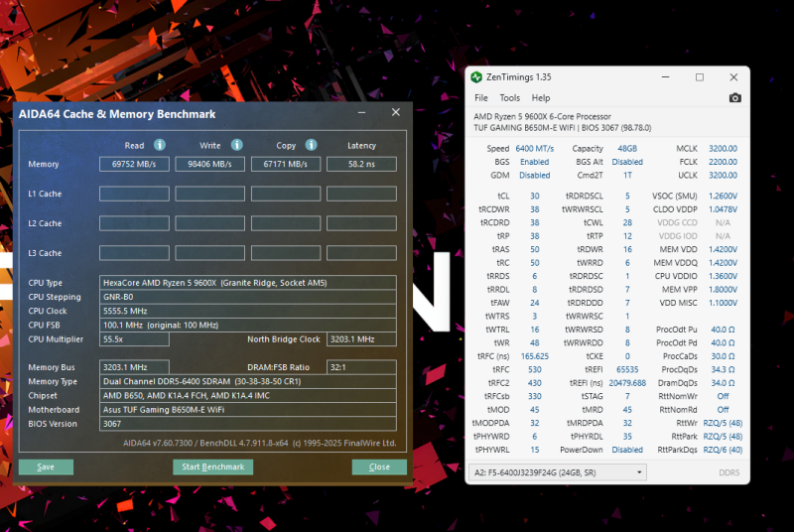
Task: Click the tREFI (ns) value 20479.688
Action: (627, 383)
